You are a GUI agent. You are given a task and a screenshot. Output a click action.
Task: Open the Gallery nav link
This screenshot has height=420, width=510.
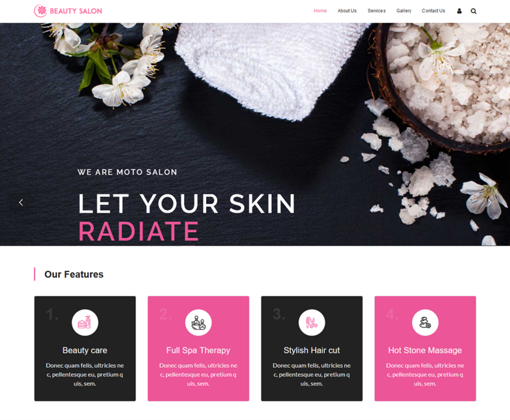coord(404,10)
